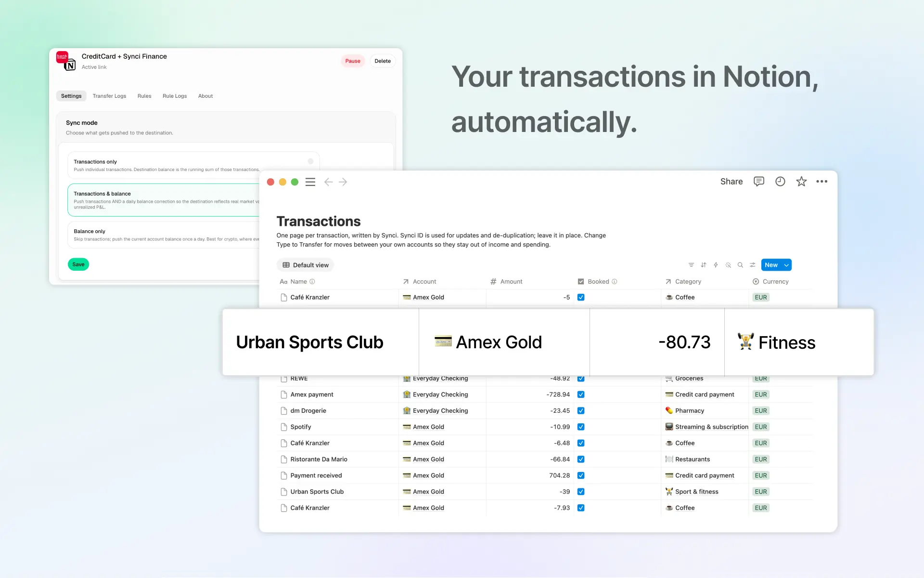924x578 pixels.
Task: Choose Transactions & balance sync mode option
Action: tap(164, 200)
